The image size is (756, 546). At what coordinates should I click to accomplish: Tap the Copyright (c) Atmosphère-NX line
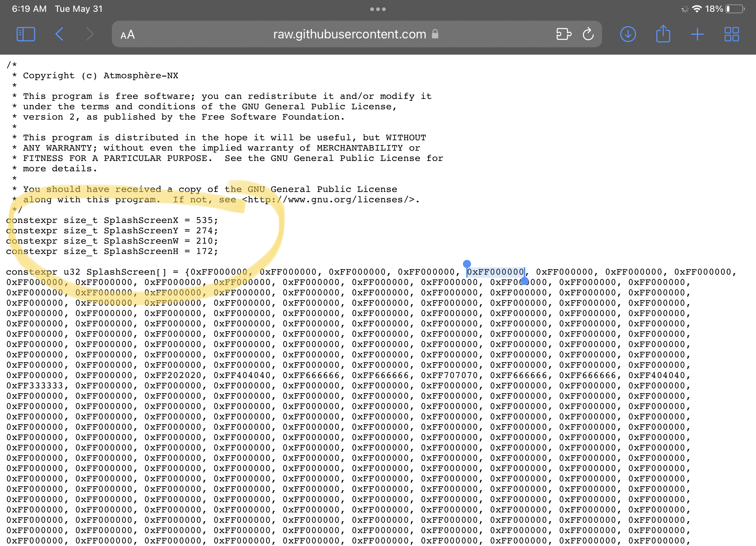(100, 76)
